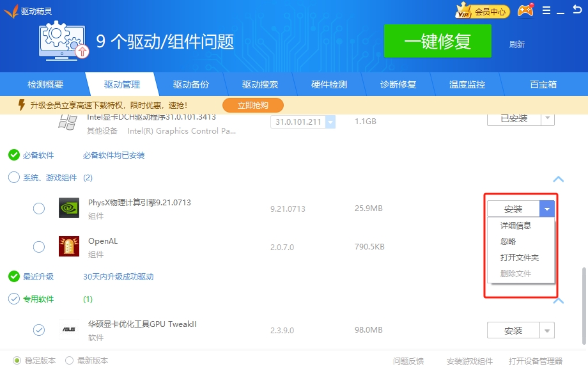This screenshot has width=588, height=371.
Task: Open the hamburger main menu icon
Action: tap(546, 10)
